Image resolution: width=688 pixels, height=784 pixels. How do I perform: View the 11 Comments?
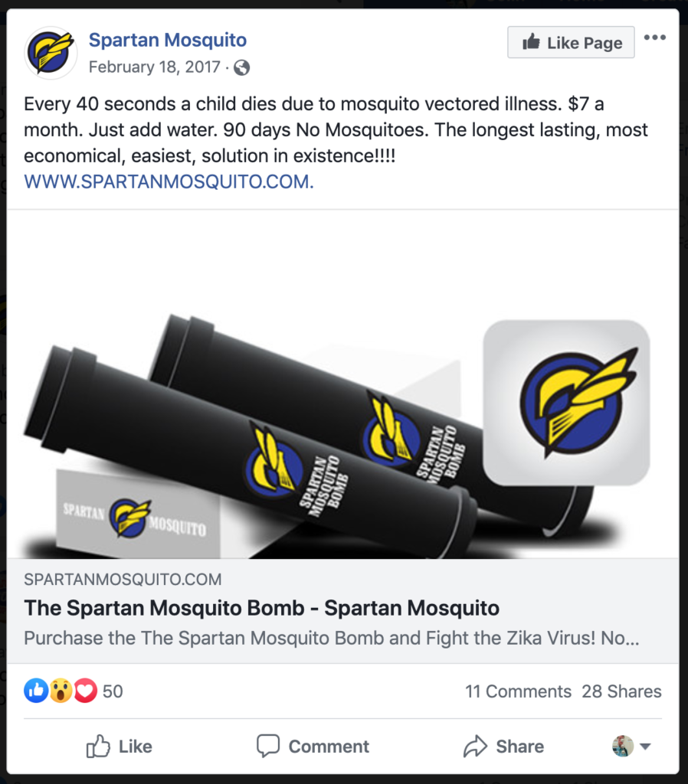(518, 691)
